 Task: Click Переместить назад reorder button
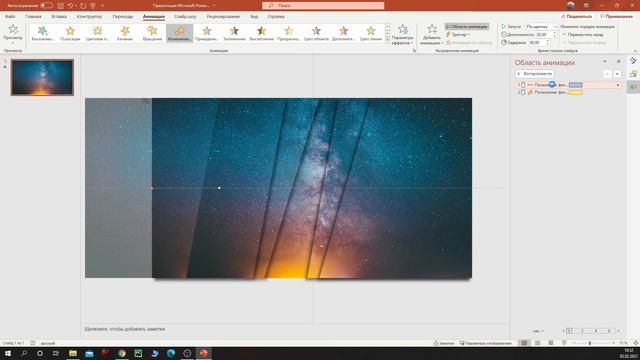click(582, 35)
